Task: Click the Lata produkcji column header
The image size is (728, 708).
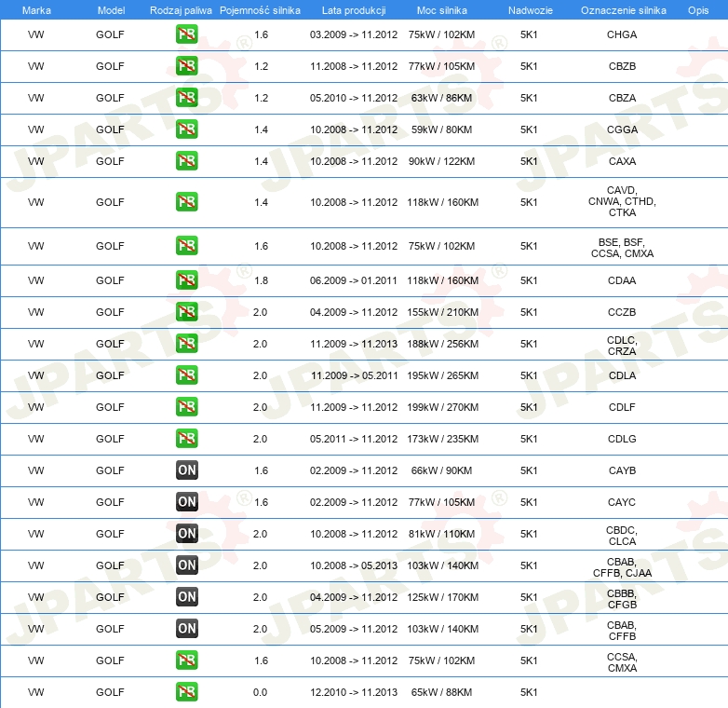Action: click(354, 10)
